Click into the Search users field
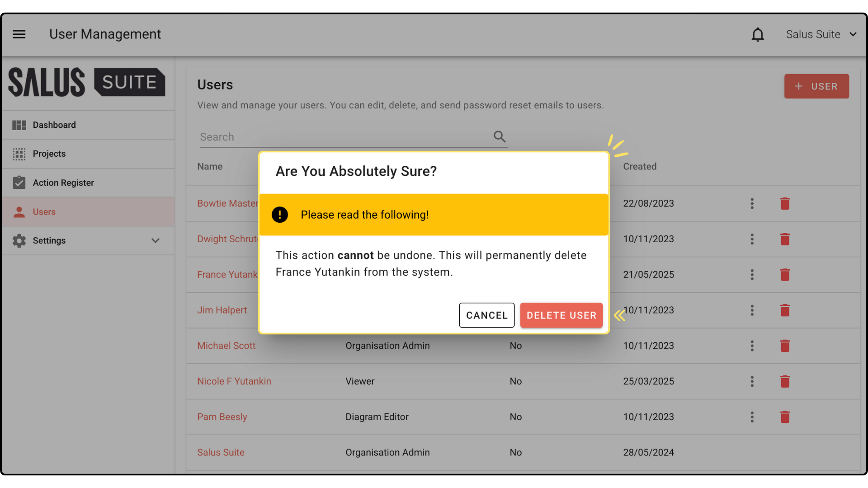 pos(344,137)
